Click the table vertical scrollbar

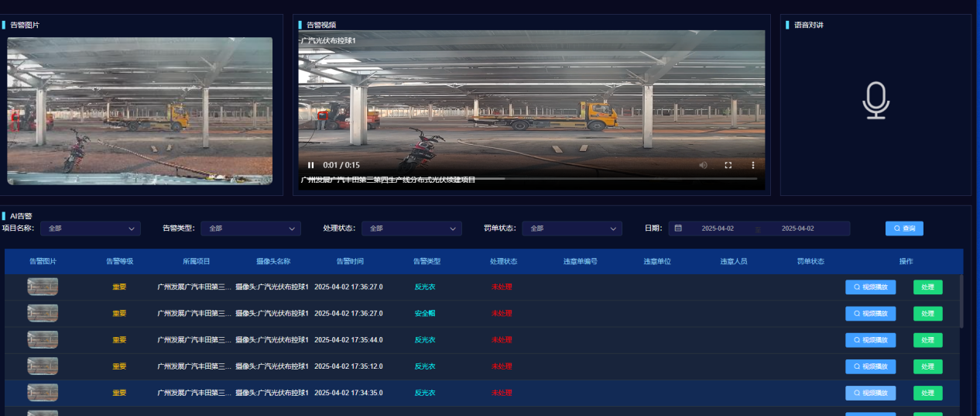[961, 301]
